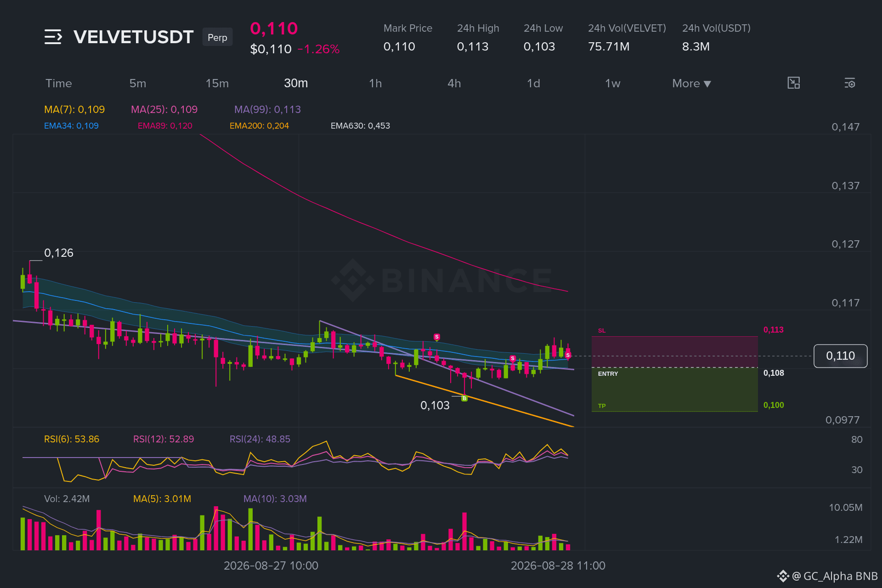Click the 24h High label

[x=478, y=28]
